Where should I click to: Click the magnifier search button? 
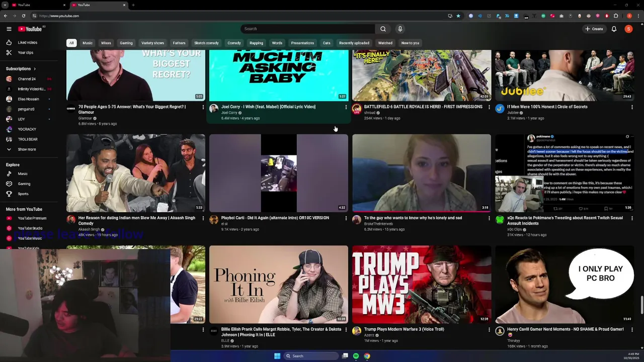383,29
